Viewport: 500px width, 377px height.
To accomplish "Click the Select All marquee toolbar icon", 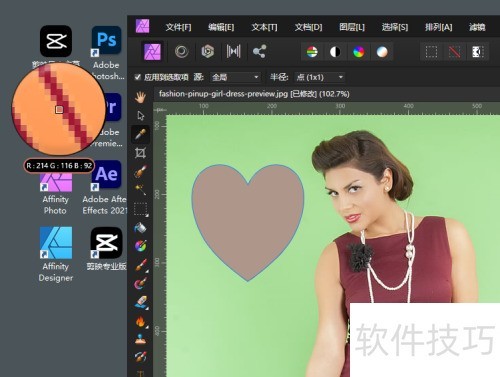I will tap(431, 52).
